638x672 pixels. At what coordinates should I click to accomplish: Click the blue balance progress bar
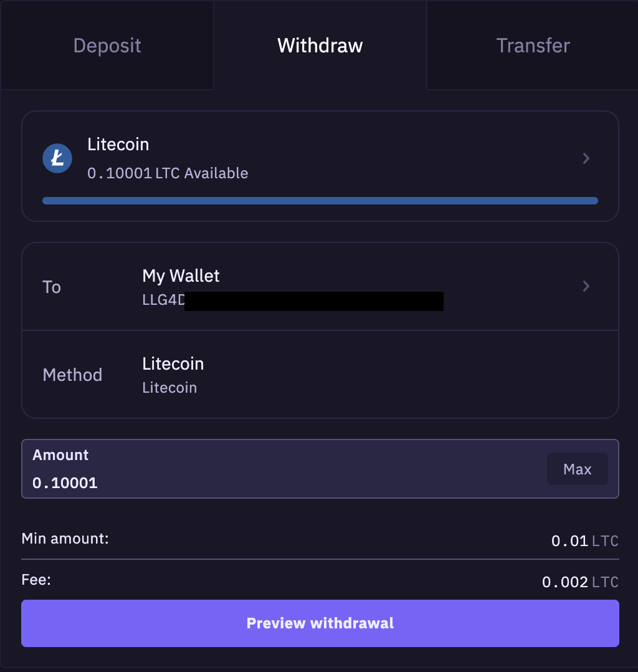320,200
